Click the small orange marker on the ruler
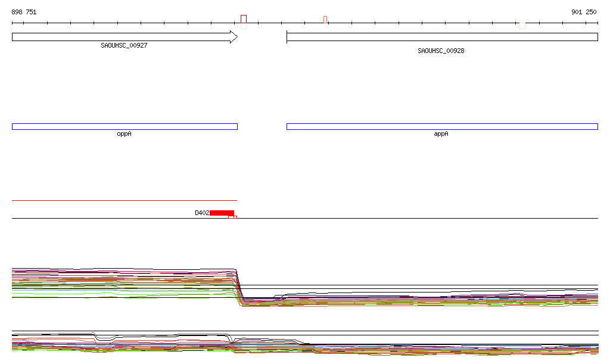610x364 pixels. 325,20
